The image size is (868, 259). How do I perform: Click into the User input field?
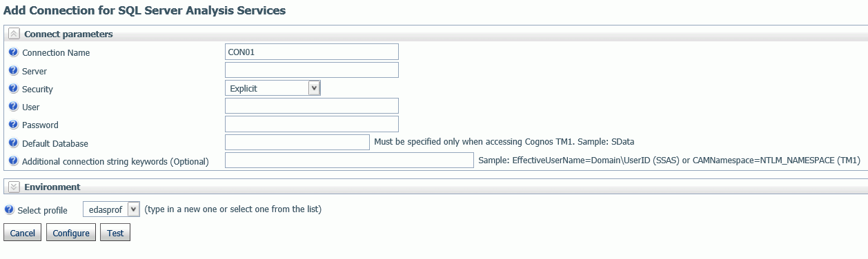312,105
